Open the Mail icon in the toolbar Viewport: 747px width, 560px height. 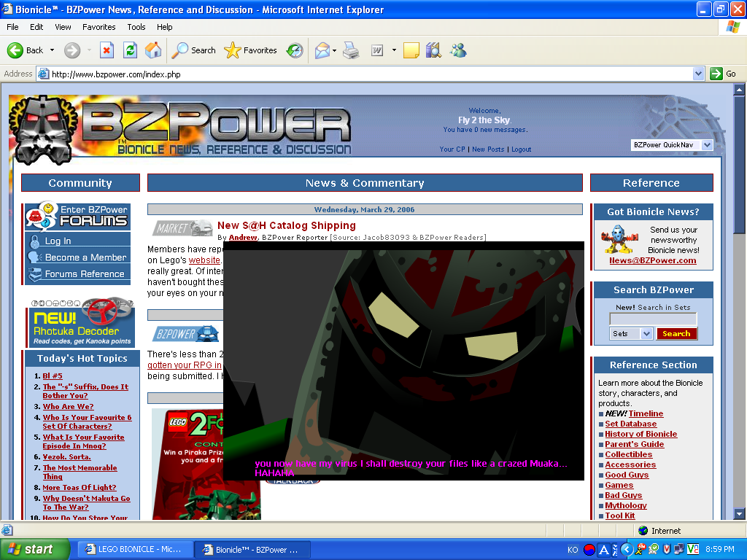coord(322,50)
